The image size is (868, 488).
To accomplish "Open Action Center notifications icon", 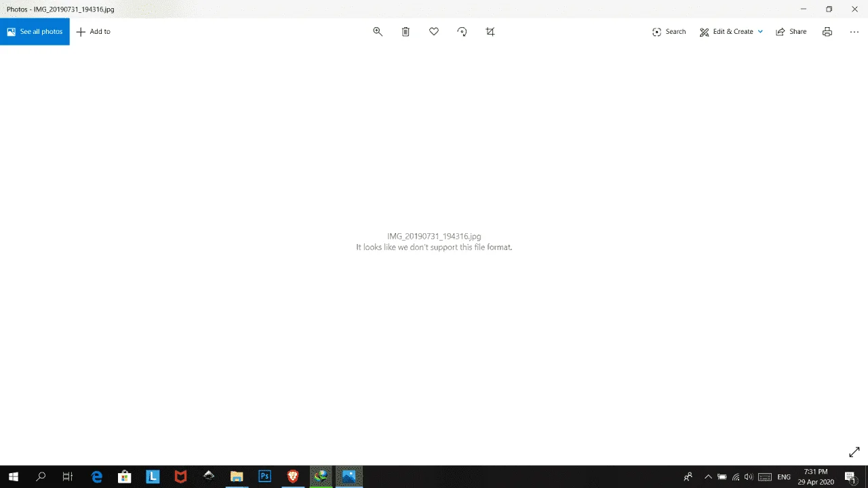I will tap(850, 476).
